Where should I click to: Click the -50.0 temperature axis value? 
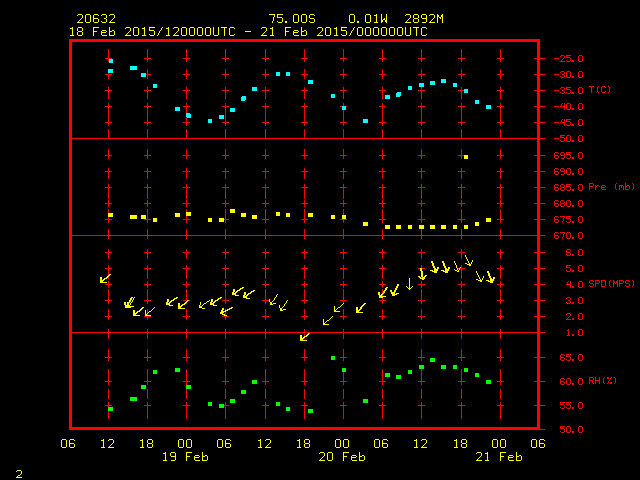[569, 139]
